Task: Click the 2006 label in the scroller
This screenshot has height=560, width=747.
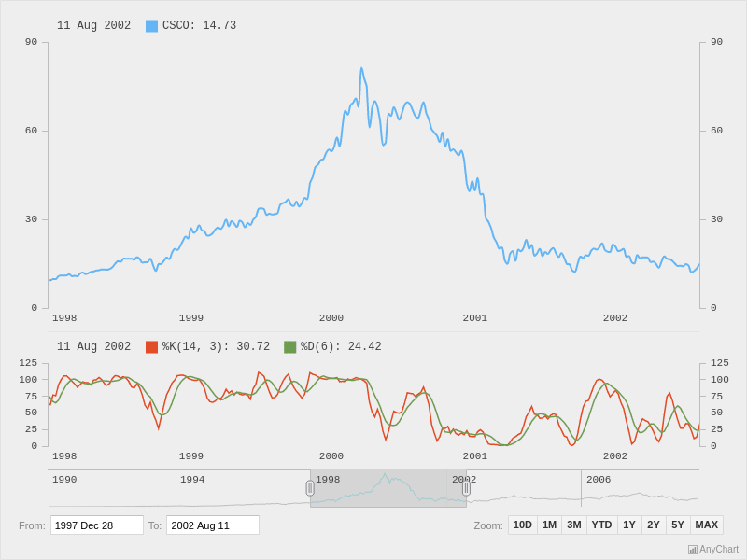Action: [599, 479]
